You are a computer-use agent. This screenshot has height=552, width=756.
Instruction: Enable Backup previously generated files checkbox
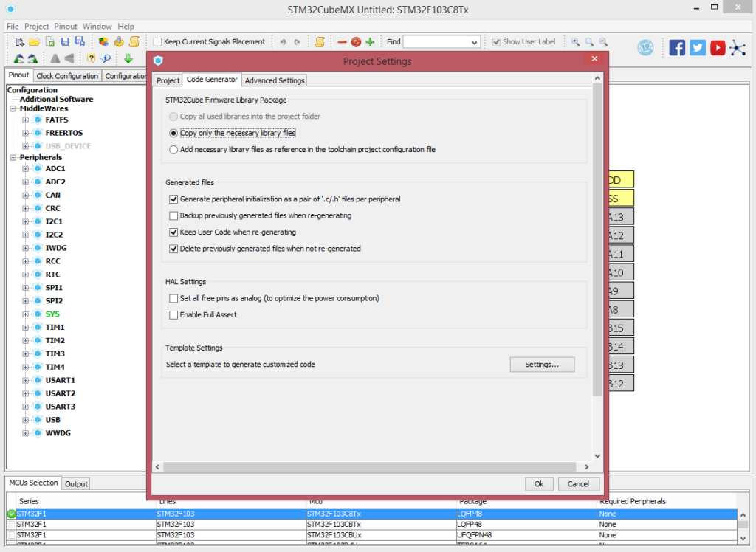click(x=173, y=215)
